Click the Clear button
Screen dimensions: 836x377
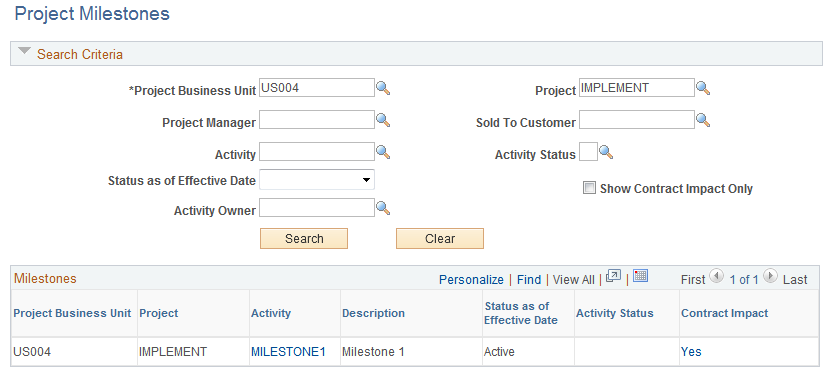(440, 238)
